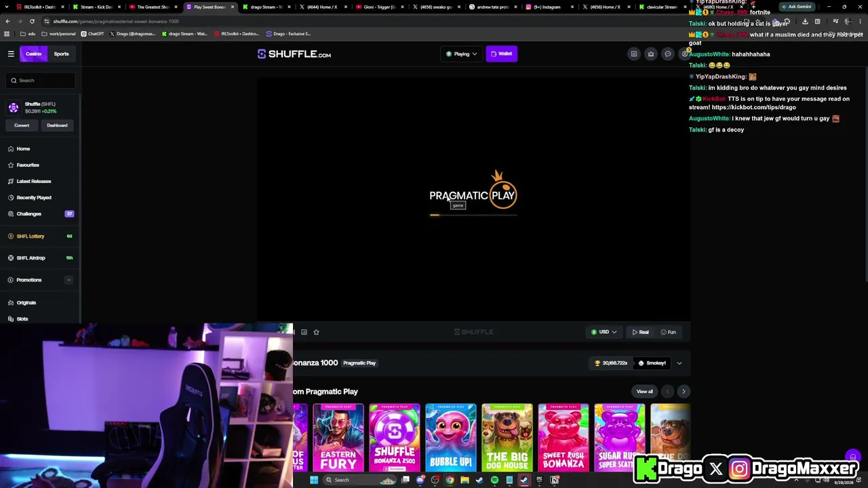Open the Chrome browser apps grid icon
The width and height of the screenshot is (868, 488).
click(7, 34)
